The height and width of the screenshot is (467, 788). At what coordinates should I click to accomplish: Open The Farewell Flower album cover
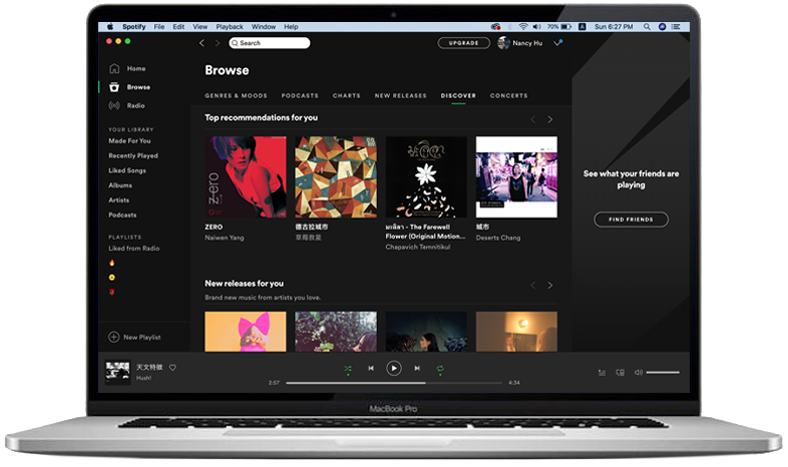[x=426, y=177]
